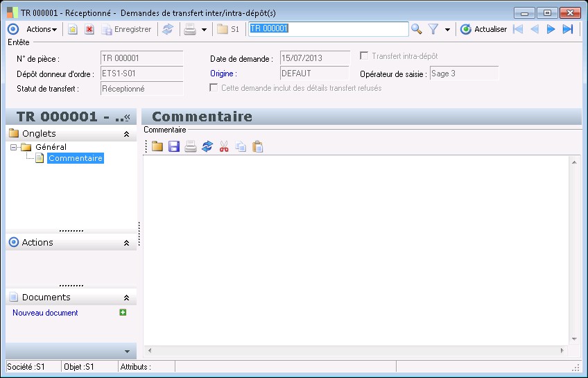Click the TR 000001 search field
The width and height of the screenshot is (588, 378).
(329, 29)
